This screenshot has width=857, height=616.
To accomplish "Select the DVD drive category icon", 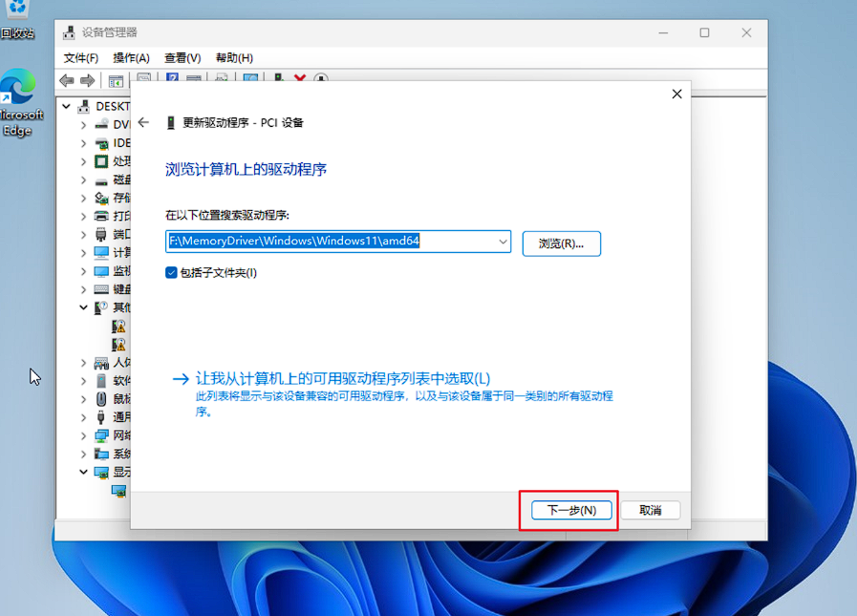I will click(101, 124).
